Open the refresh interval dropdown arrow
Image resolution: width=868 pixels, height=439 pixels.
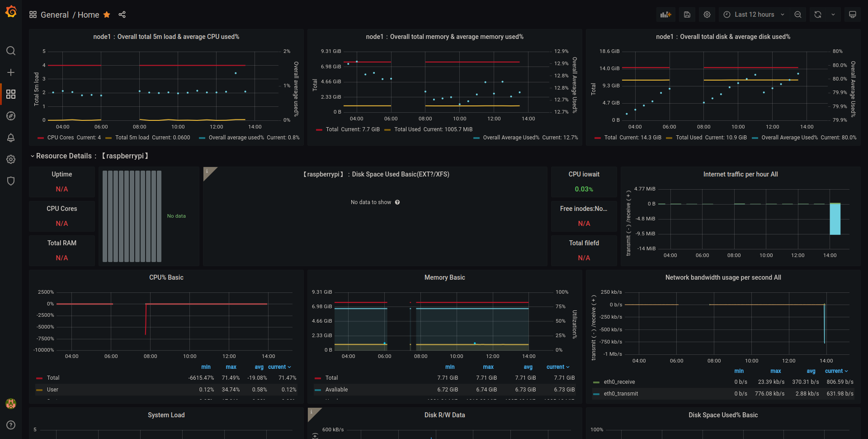click(833, 14)
